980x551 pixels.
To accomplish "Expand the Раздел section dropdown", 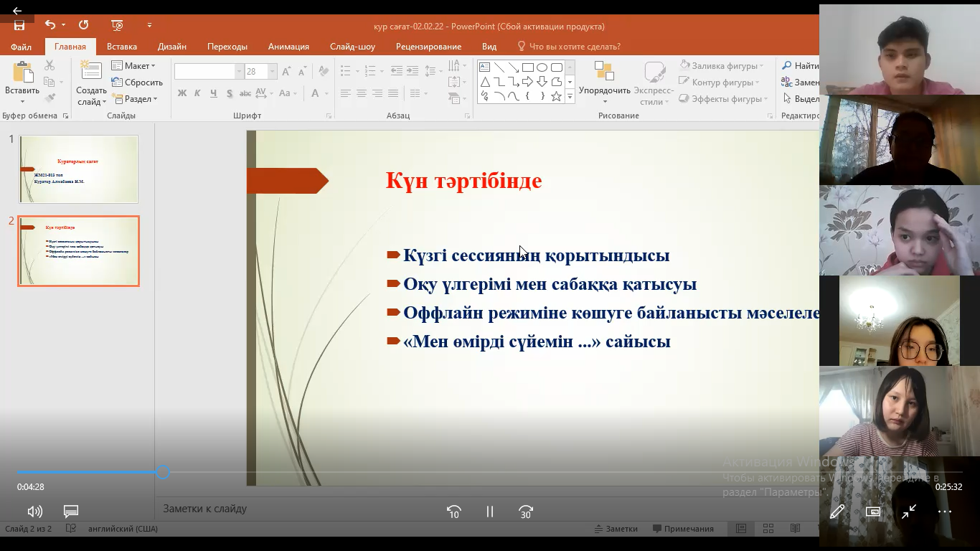I will [135, 99].
